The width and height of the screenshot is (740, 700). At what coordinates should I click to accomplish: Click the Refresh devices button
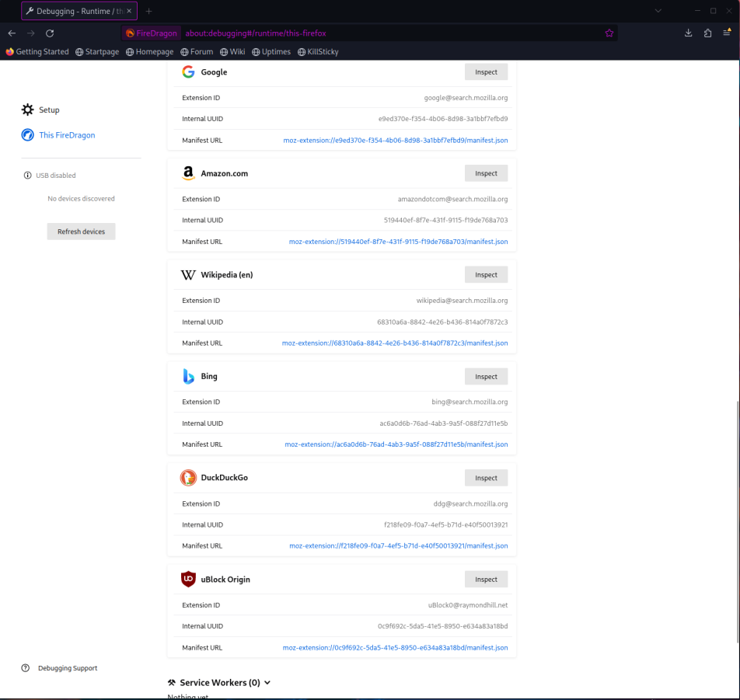click(81, 232)
